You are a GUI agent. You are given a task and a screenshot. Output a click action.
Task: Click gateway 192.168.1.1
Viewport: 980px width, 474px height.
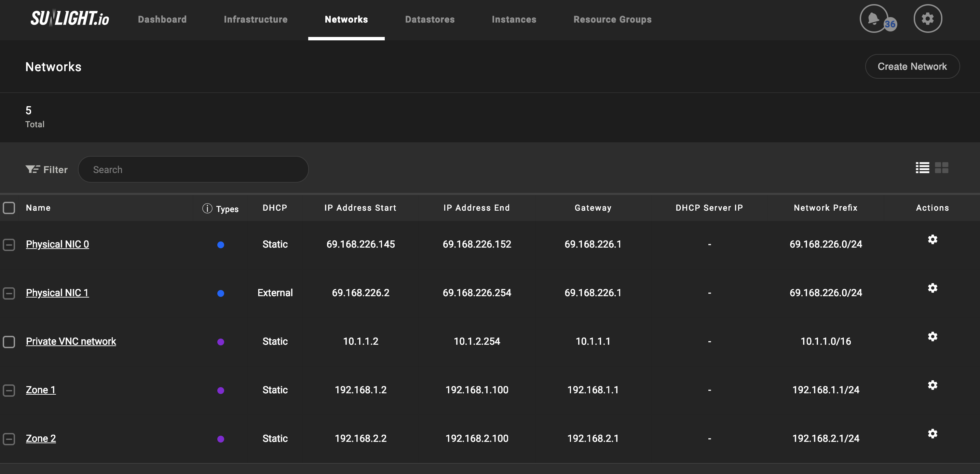coord(593,390)
